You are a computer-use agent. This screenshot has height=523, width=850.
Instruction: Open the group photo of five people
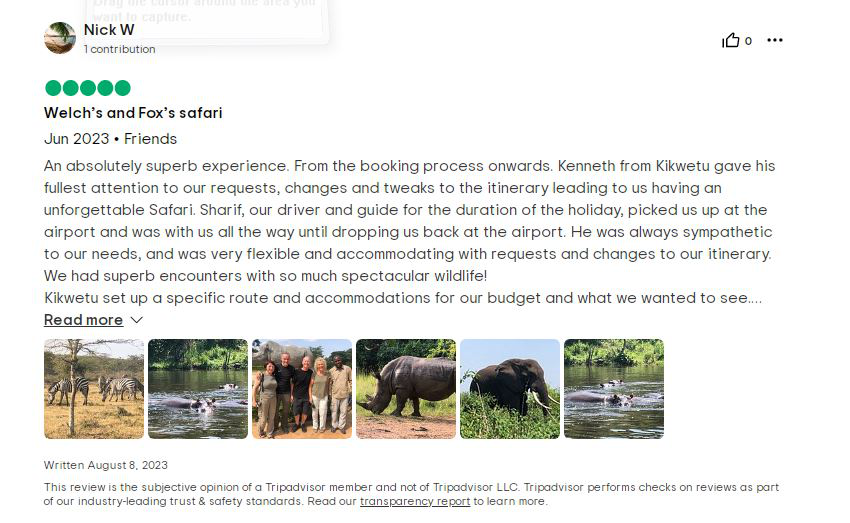pos(302,389)
